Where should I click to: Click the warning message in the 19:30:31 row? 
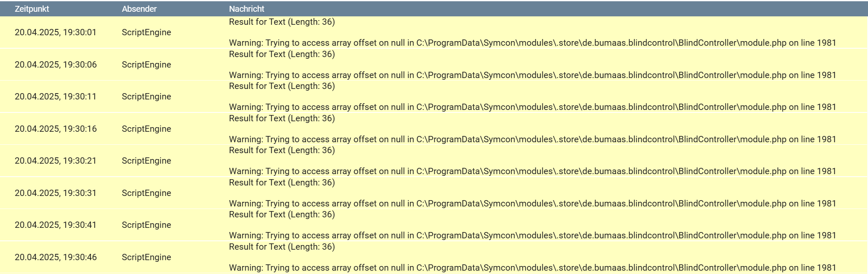(532, 204)
